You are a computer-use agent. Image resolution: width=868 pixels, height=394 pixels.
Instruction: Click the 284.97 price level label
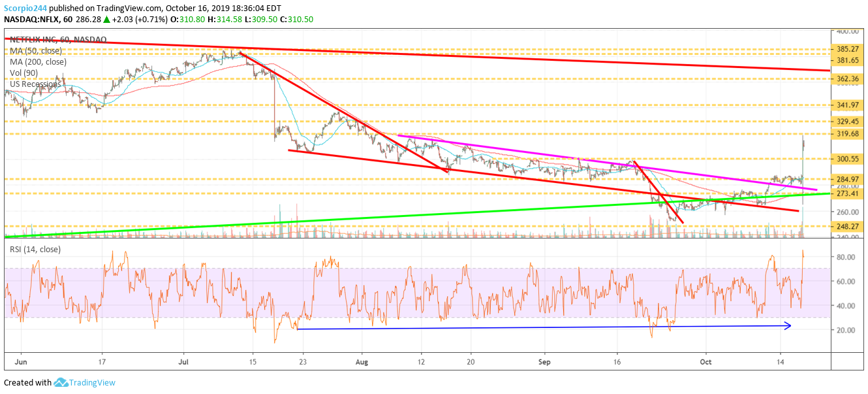847,179
